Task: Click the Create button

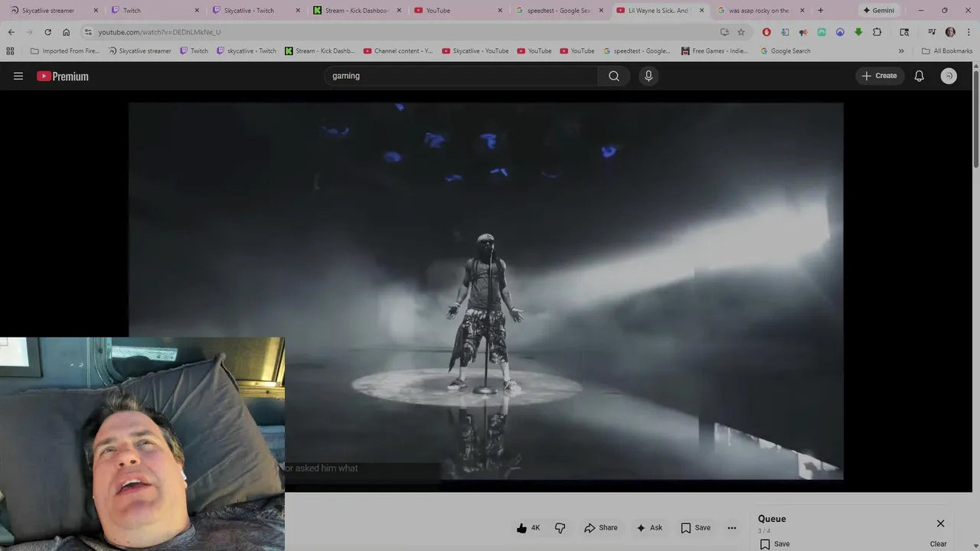Action: 879,76
